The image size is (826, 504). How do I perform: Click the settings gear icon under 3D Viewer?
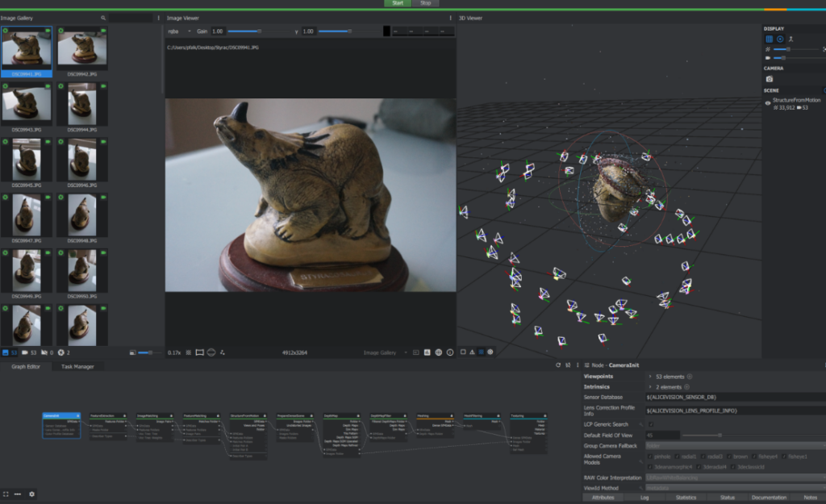[490, 352]
